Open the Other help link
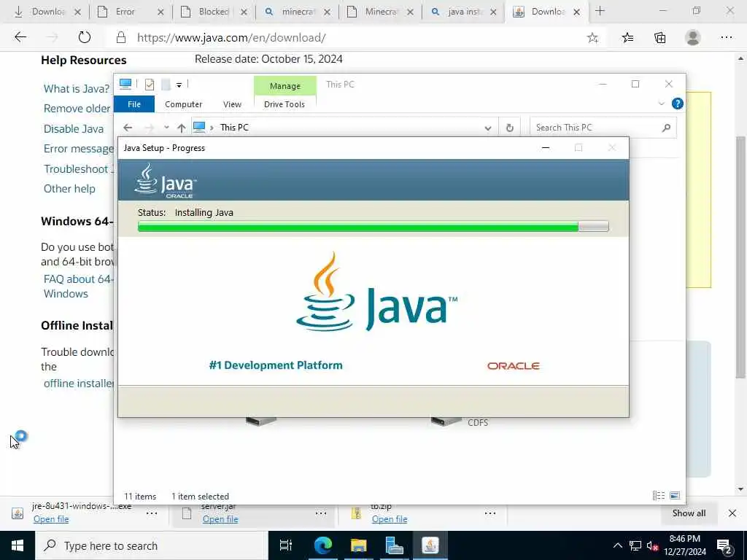747x560 pixels. coord(69,189)
